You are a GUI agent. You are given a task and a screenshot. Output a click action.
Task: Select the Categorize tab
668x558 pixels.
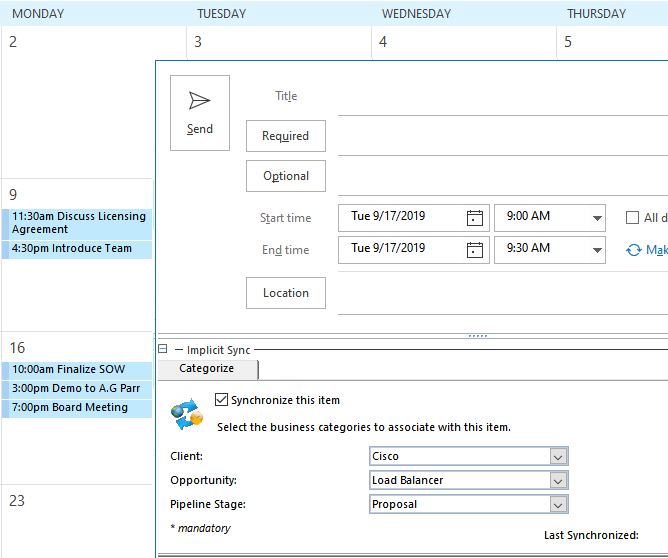[207, 369]
